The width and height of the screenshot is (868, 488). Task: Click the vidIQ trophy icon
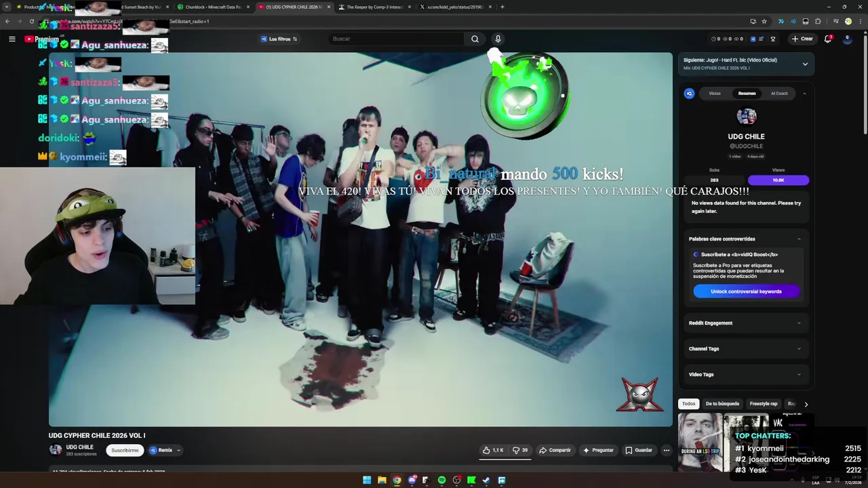(772, 39)
